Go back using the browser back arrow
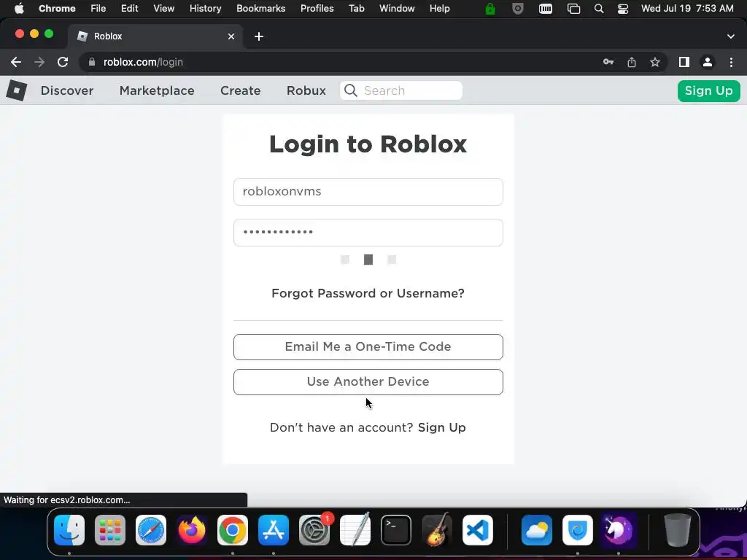The width and height of the screenshot is (747, 560). click(16, 62)
